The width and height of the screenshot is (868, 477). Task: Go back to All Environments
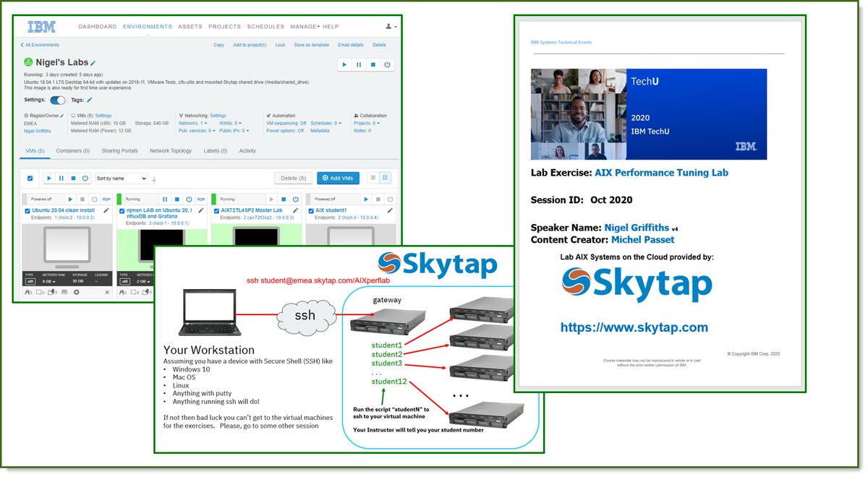(x=40, y=45)
